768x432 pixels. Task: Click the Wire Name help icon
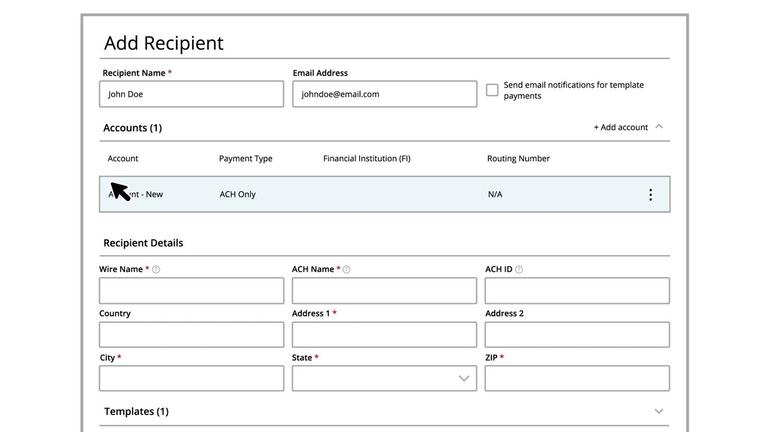point(156,269)
